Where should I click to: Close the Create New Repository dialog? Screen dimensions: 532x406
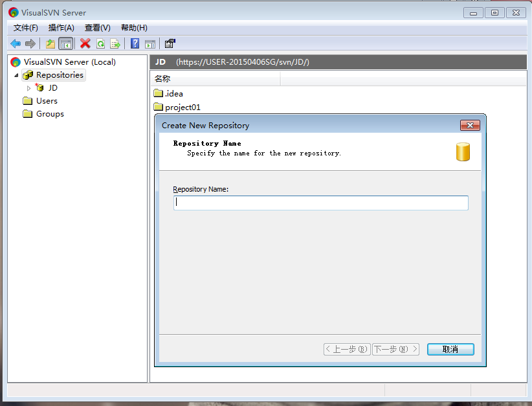click(x=470, y=125)
